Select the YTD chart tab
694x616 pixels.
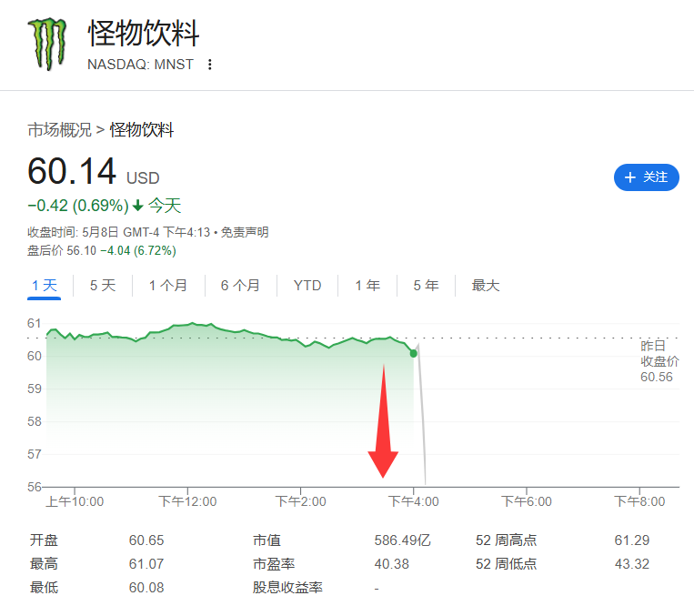tap(307, 285)
